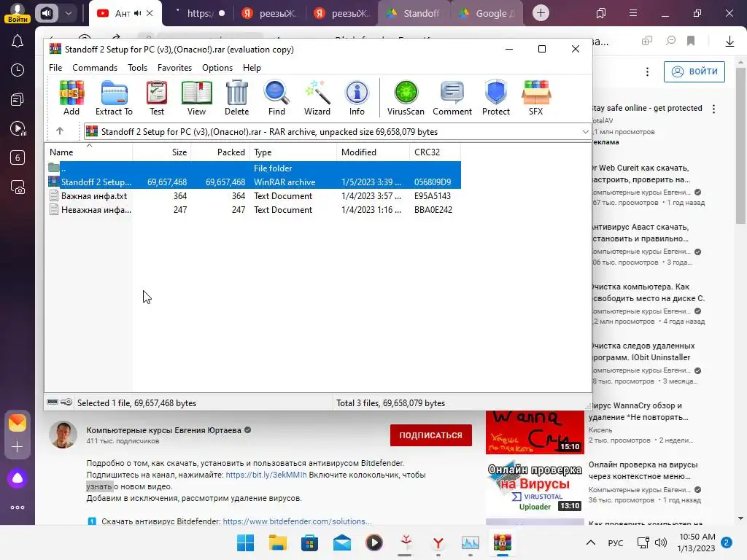Switch to the Google browser tab
Screen dimensions: 747x560
(487, 13)
